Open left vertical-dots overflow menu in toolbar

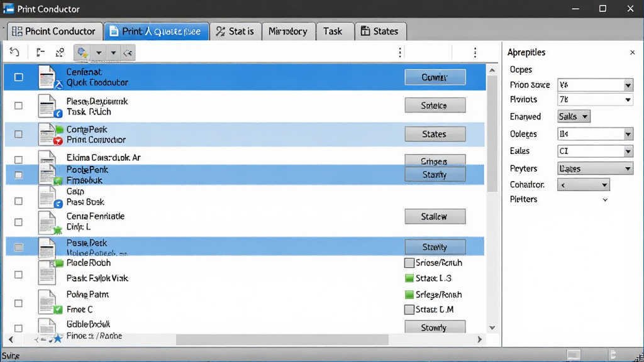click(x=400, y=52)
